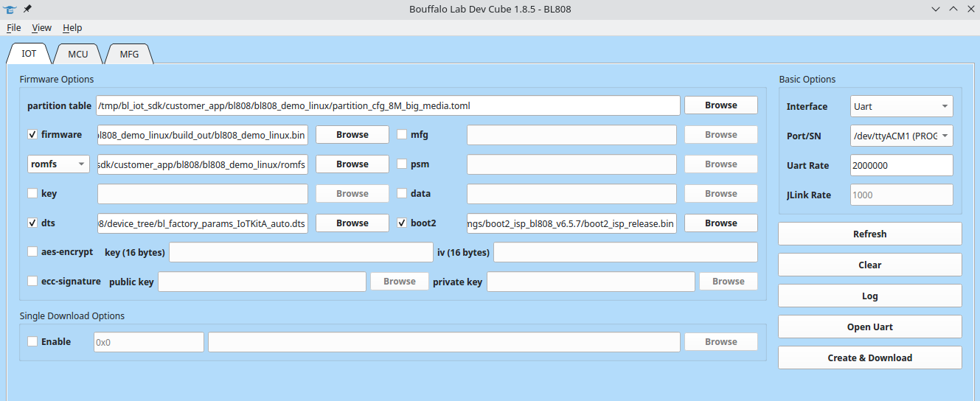Click the partition table path field
Screen dimensions: 980x401
pos(388,105)
